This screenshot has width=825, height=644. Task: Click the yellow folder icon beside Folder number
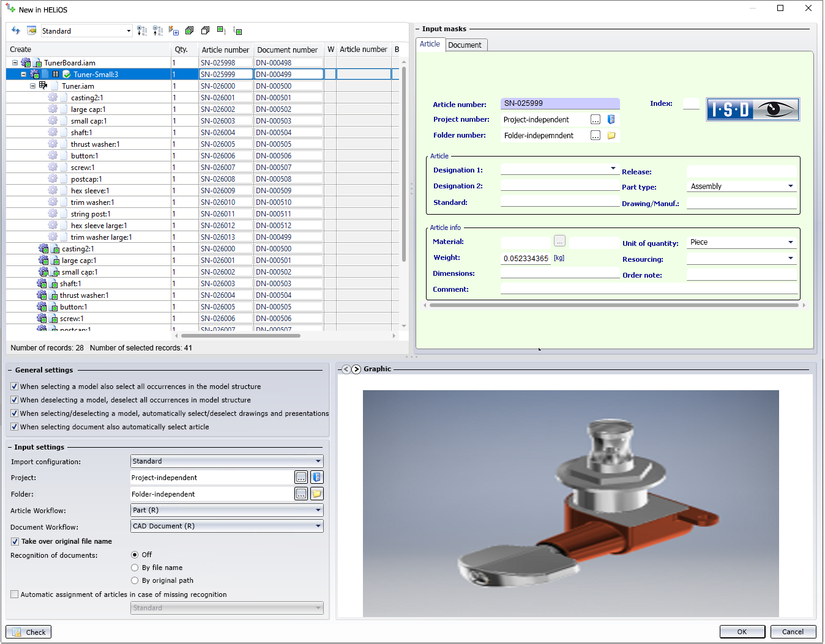tap(611, 135)
